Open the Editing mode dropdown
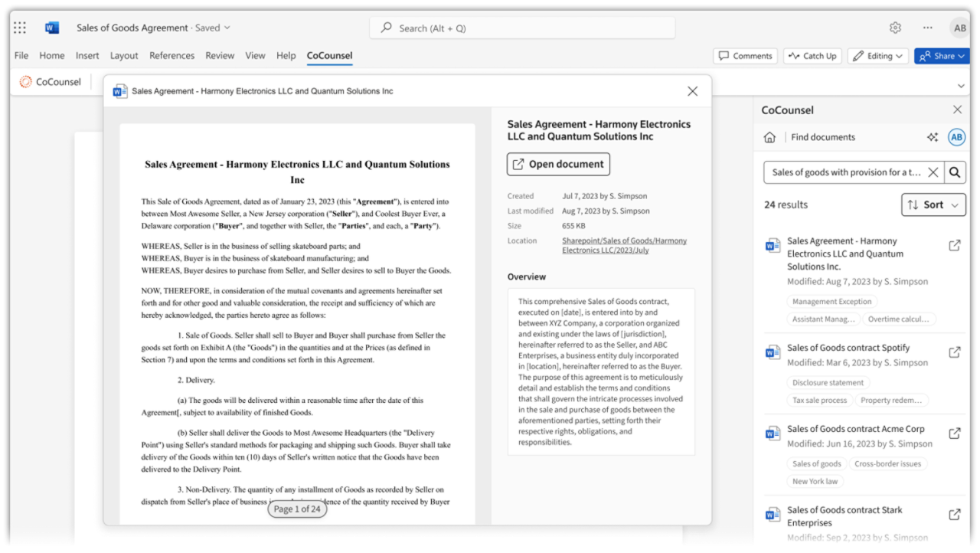 click(878, 56)
